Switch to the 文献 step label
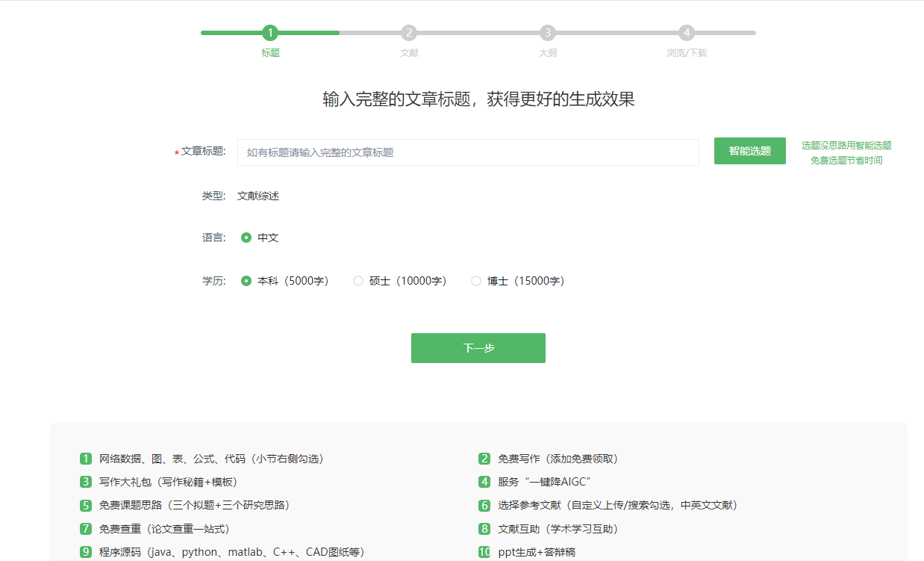924x561 pixels. coord(408,52)
